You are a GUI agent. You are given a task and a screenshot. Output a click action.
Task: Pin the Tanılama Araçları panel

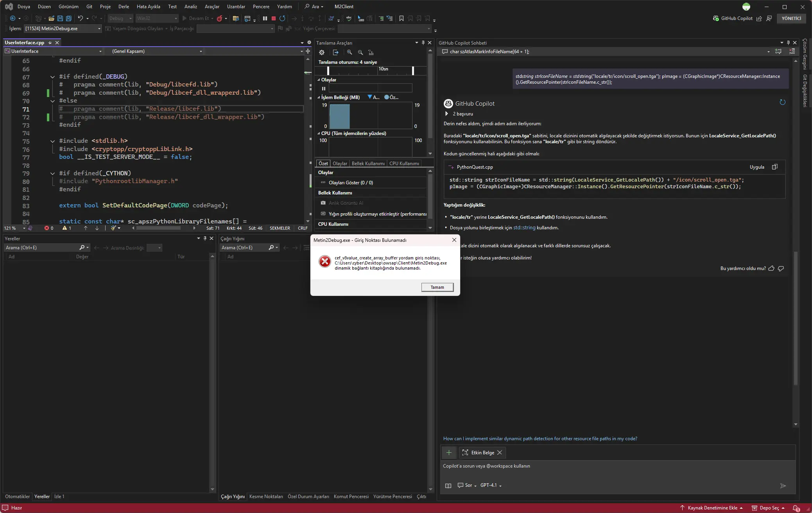click(x=423, y=43)
